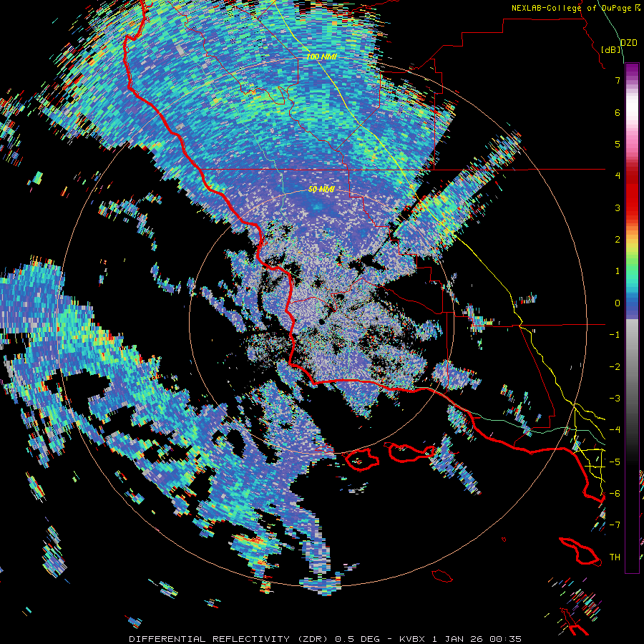
Task: Select the -2 value on the scale
Action: click(x=615, y=367)
